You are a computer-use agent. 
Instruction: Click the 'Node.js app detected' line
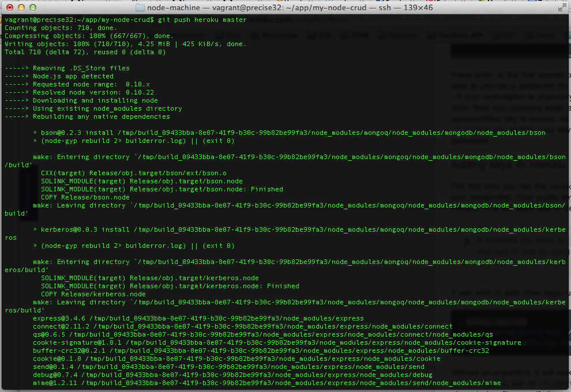(x=59, y=76)
